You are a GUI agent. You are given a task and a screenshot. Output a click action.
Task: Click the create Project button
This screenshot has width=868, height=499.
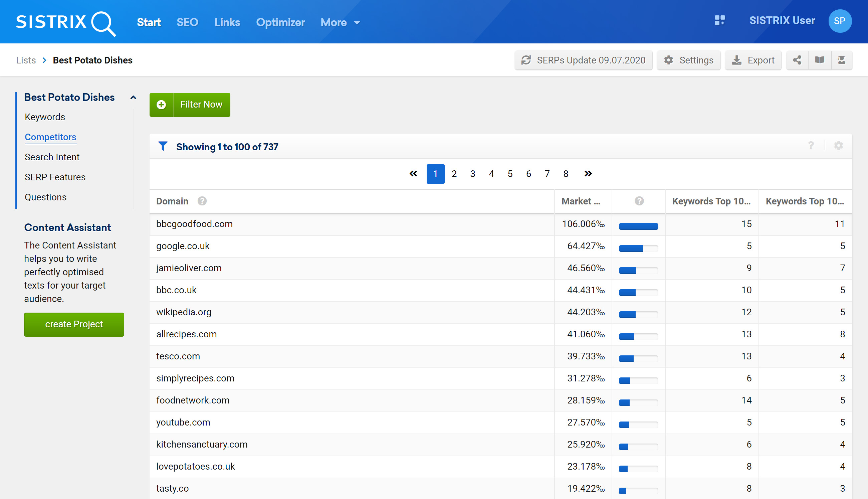pyautogui.click(x=74, y=324)
